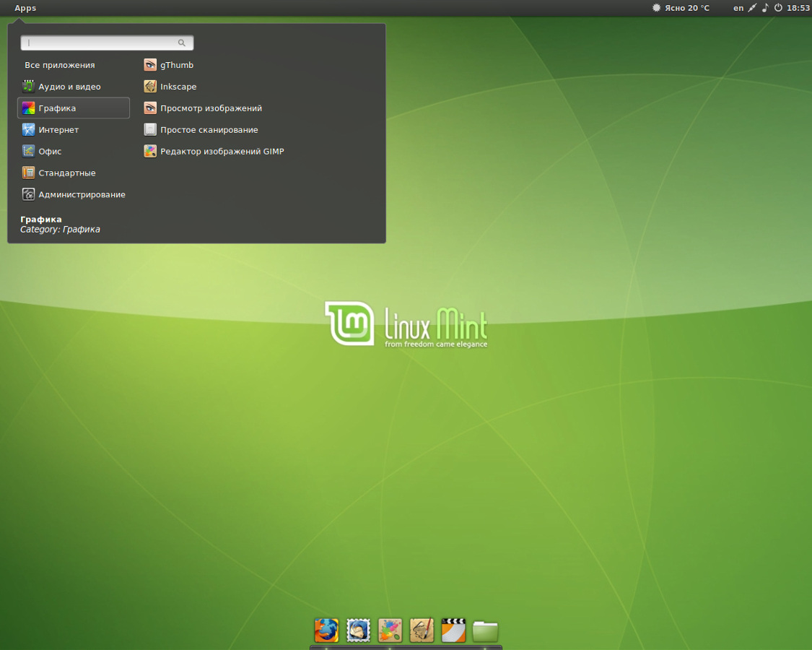Open Thunderbird mail from the dock
Screen dimensions: 812x650
pyautogui.click(x=358, y=630)
